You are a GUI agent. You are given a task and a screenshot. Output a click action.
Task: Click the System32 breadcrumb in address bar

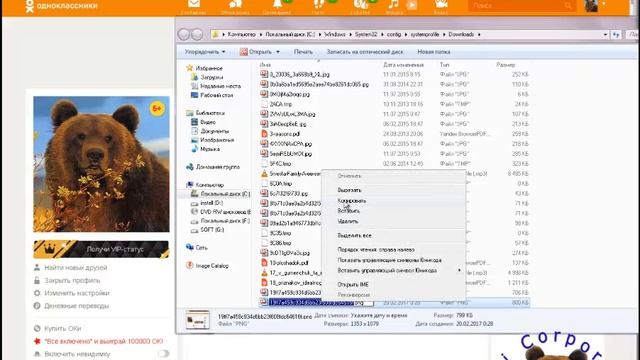click(x=366, y=35)
